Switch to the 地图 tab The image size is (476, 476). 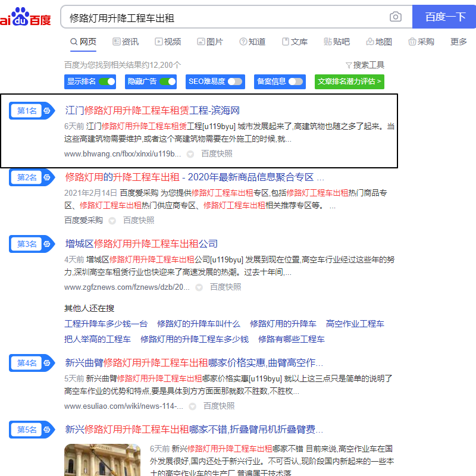pyautogui.click(x=379, y=42)
